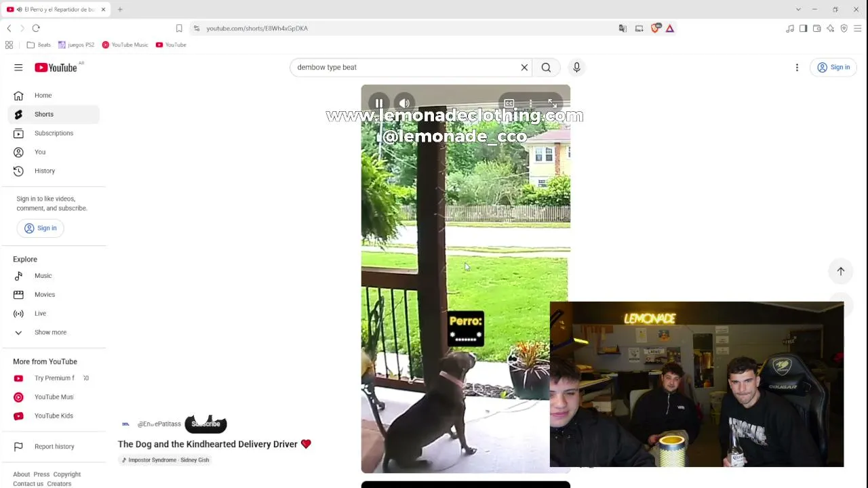The image size is (868, 488).
Task: Open the Short's three-dot more options
Action: [530, 104]
